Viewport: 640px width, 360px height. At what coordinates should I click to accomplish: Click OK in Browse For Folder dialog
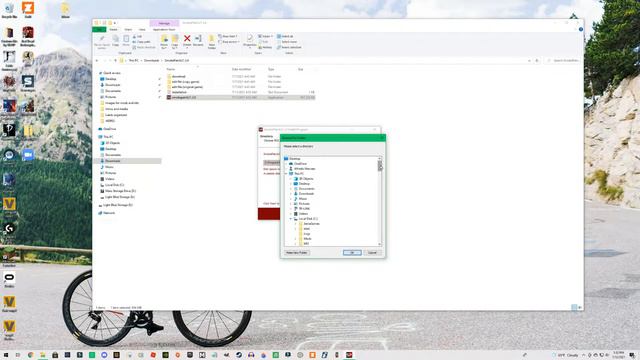click(352, 253)
